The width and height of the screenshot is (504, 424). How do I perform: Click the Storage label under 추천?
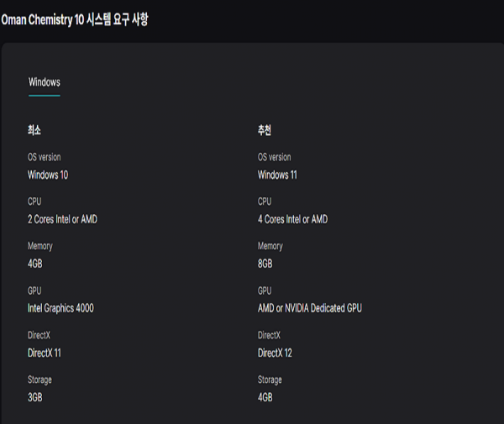click(272, 380)
